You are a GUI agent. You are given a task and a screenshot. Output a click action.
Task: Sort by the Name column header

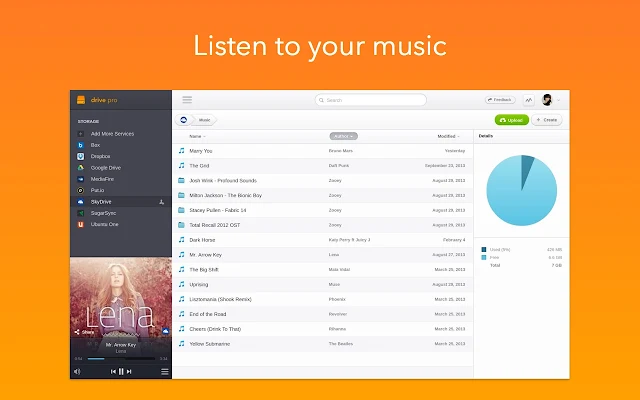pyautogui.click(x=197, y=136)
